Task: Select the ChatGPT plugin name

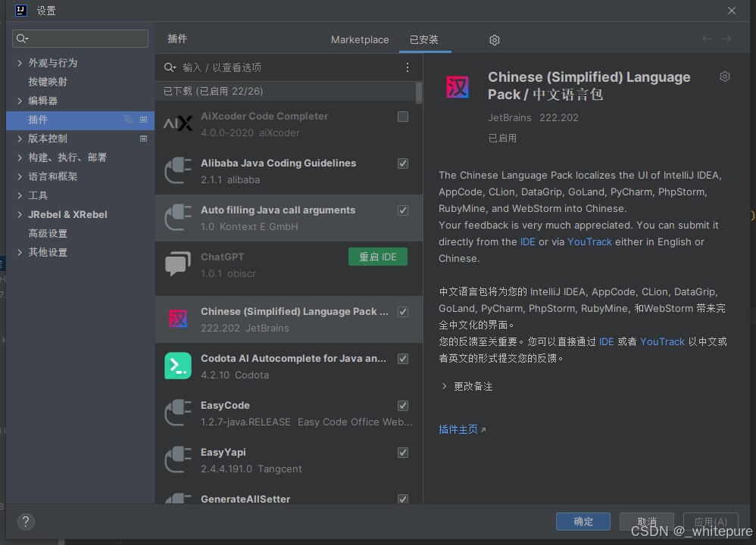Action: click(222, 257)
